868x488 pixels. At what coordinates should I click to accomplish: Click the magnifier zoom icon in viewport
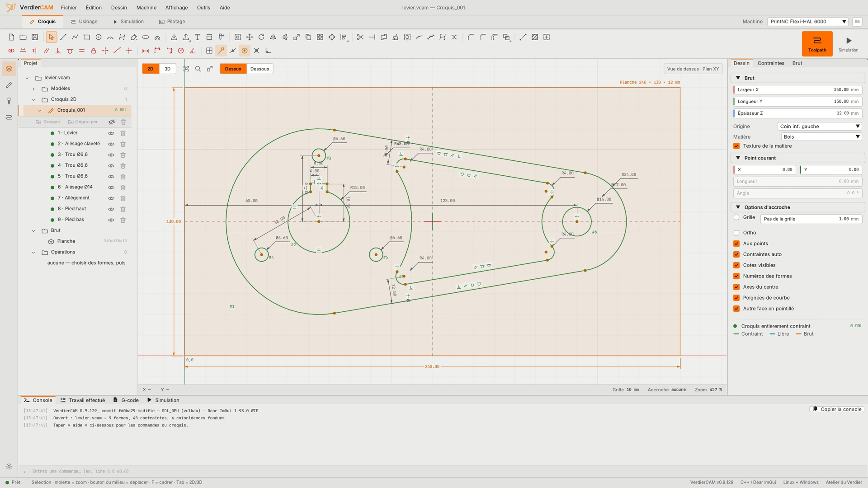pos(198,69)
